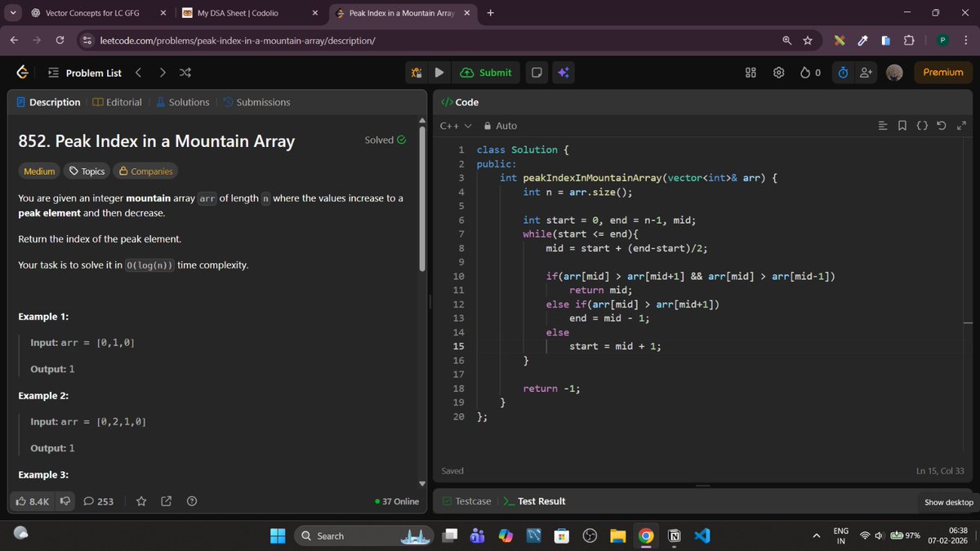Switch to the Editorial tab

click(118, 102)
